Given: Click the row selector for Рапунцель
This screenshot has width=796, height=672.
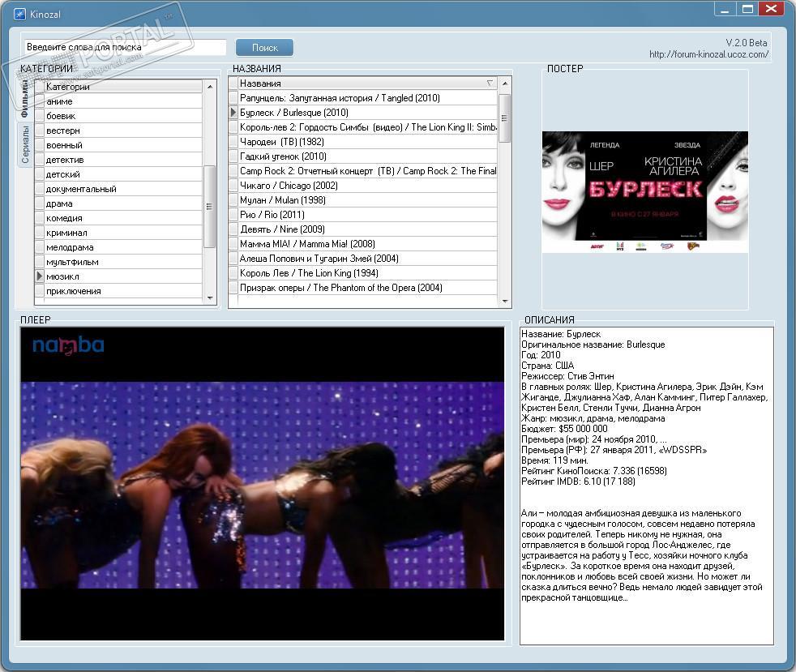Looking at the screenshot, I should (x=233, y=98).
